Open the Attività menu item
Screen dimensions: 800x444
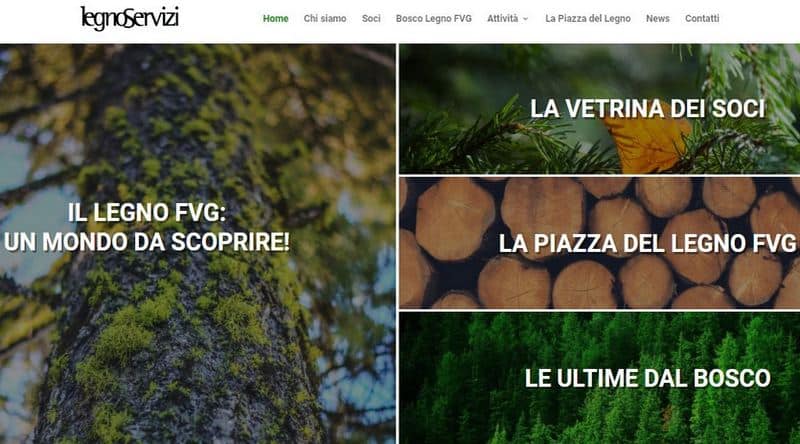click(502, 18)
